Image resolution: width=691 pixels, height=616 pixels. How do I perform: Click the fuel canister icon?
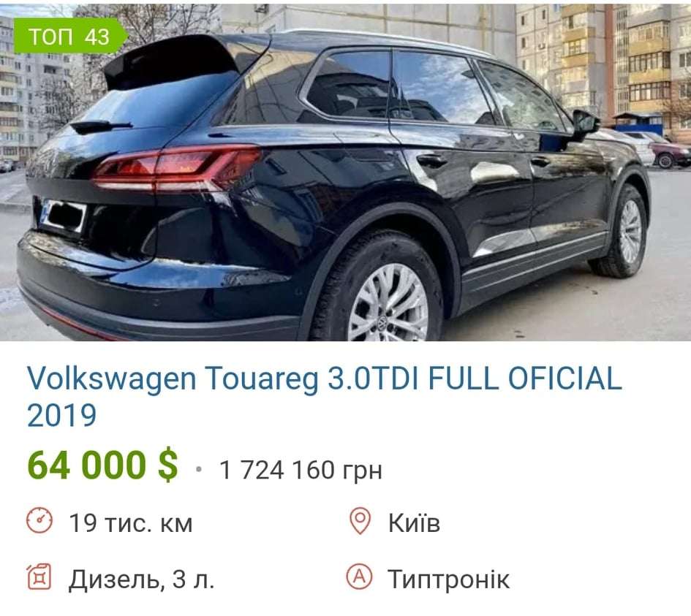(39, 577)
